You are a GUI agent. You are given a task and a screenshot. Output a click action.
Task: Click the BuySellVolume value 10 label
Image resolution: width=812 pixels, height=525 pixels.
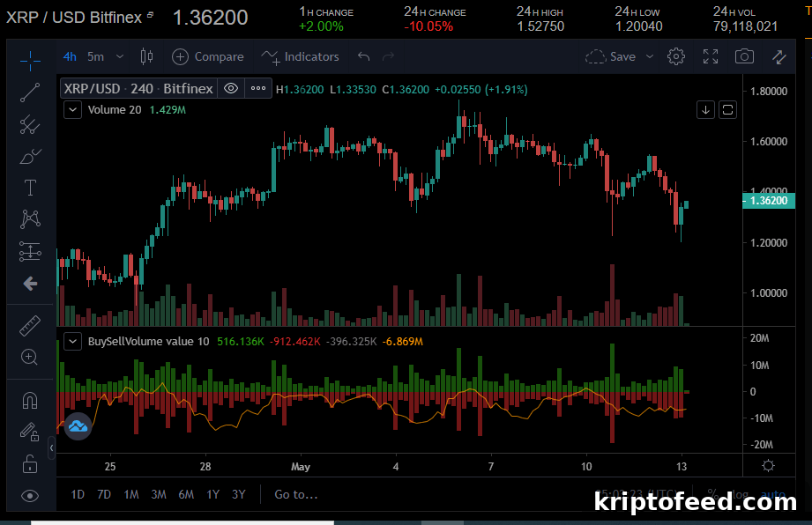[x=149, y=342]
